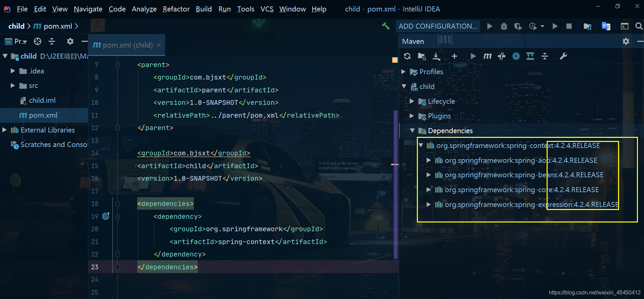Expand spring-beans dependency
This screenshot has width=644, height=299.
pyautogui.click(x=429, y=175)
